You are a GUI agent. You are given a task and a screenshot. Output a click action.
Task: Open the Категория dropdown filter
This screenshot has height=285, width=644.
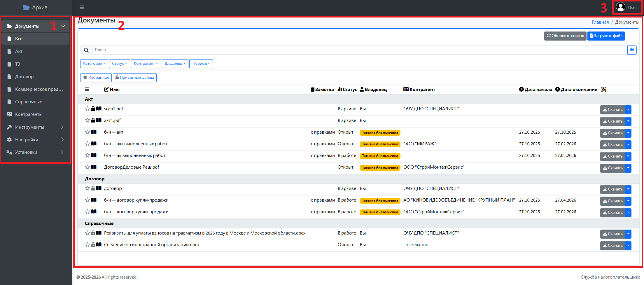pyautogui.click(x=94, y=64)
